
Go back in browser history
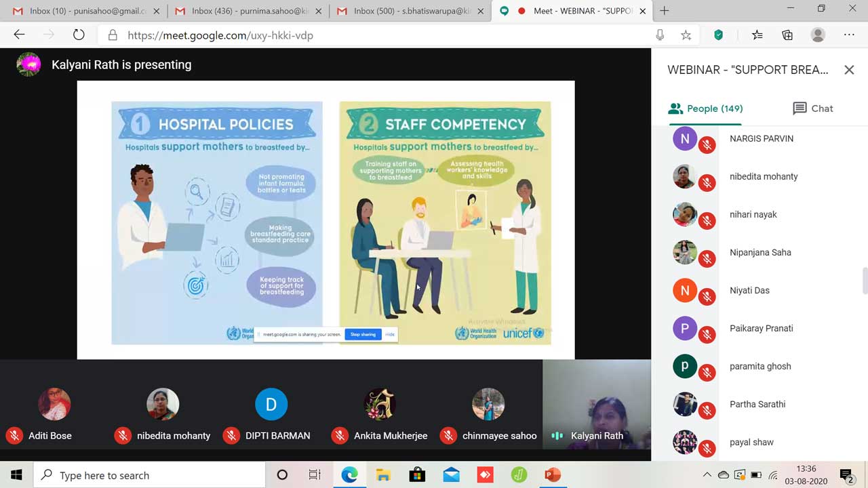(19, 35)
